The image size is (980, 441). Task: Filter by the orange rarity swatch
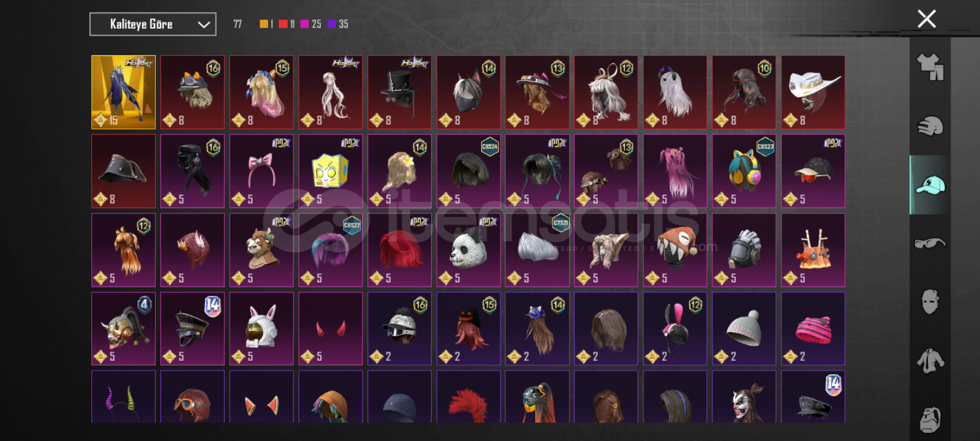point(263,24)
